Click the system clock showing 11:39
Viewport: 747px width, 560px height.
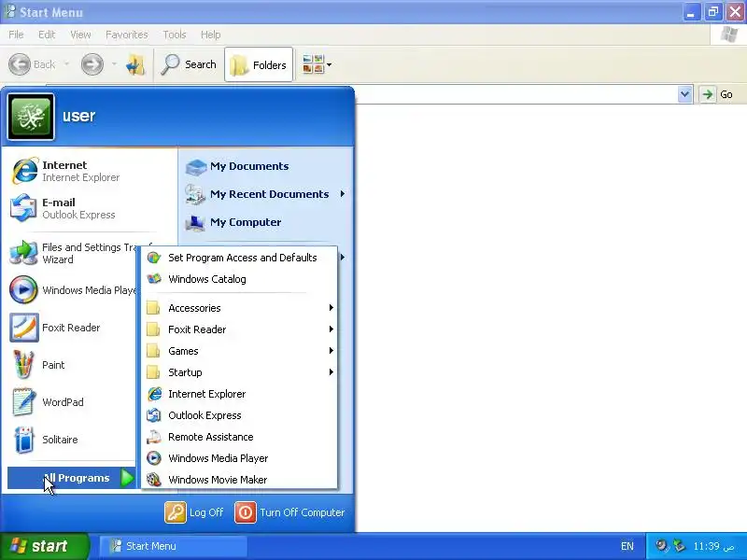[713, 546]
